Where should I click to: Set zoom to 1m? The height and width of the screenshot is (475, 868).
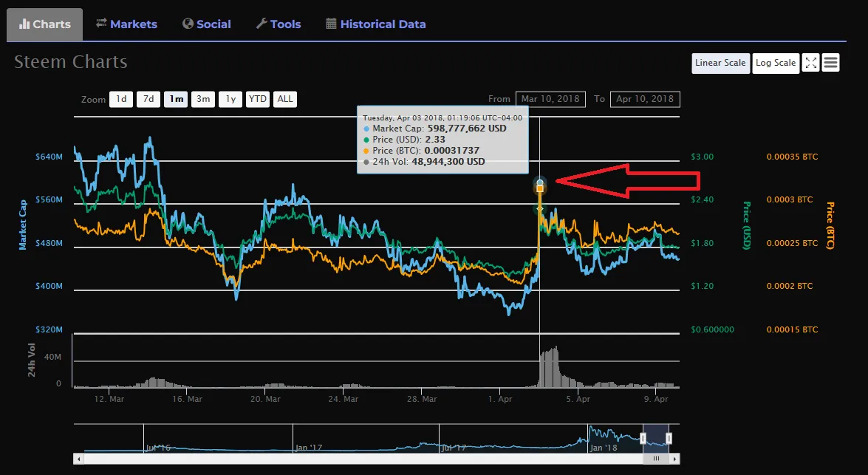tap(176, 99)
